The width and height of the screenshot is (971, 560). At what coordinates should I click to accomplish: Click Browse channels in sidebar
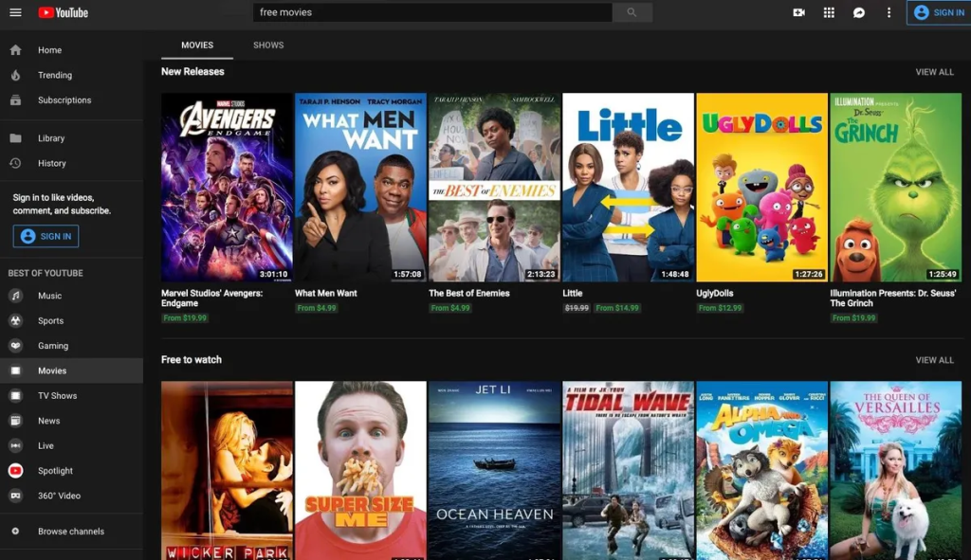(72, 532)
